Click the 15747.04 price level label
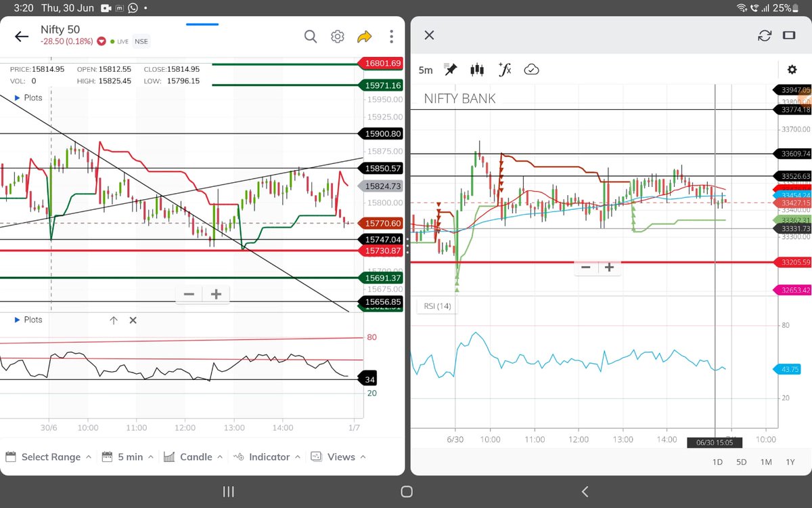The image size is (812, 508). click(x=382, y=240)
